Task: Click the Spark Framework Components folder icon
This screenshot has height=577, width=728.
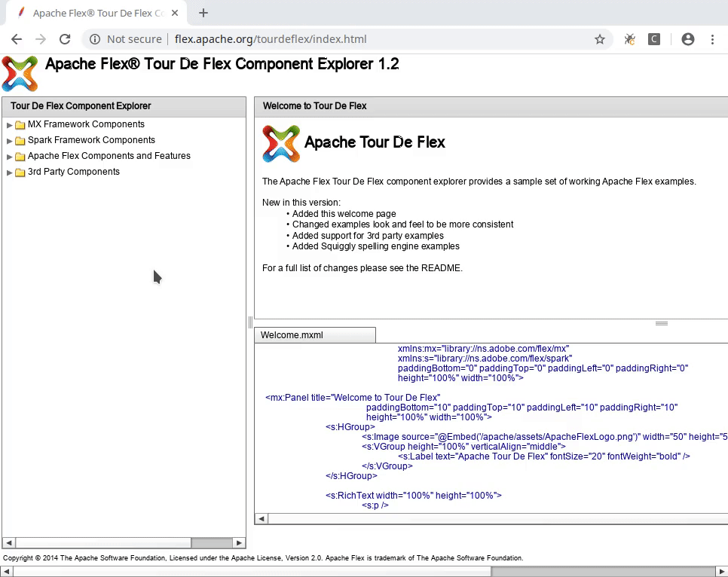Action: point(20,141)
